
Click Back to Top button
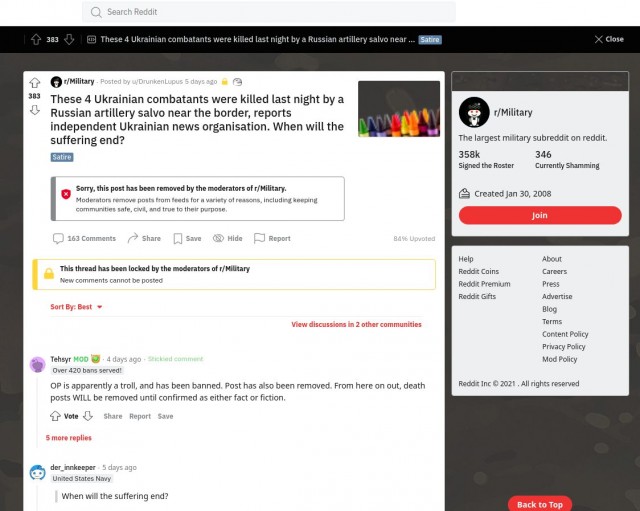540,504
